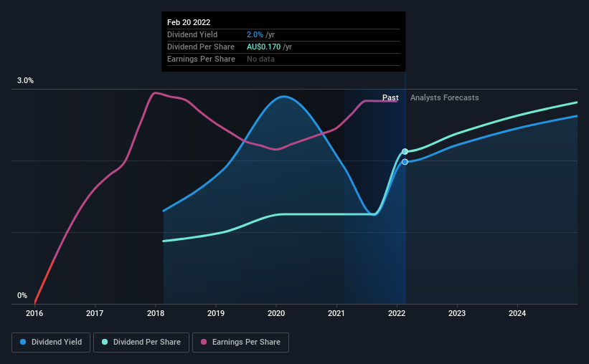Click the blue Dividend Yield data point marker

(x=405, y=162)
